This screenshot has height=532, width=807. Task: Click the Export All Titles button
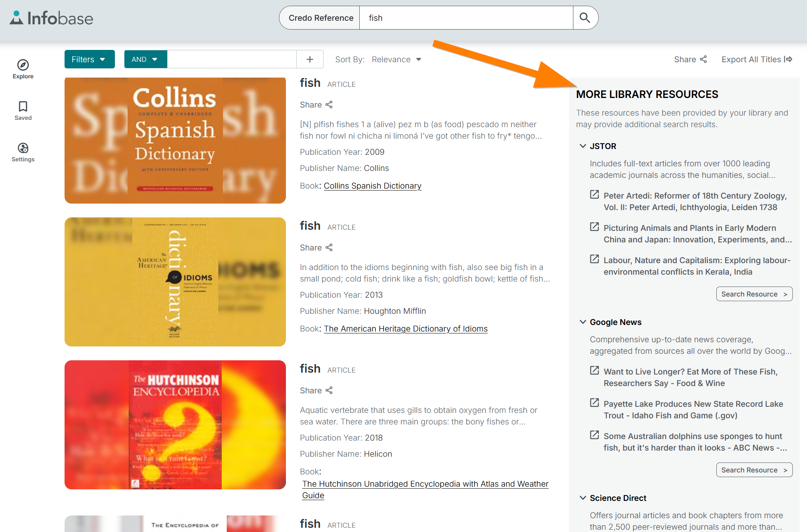757,59
